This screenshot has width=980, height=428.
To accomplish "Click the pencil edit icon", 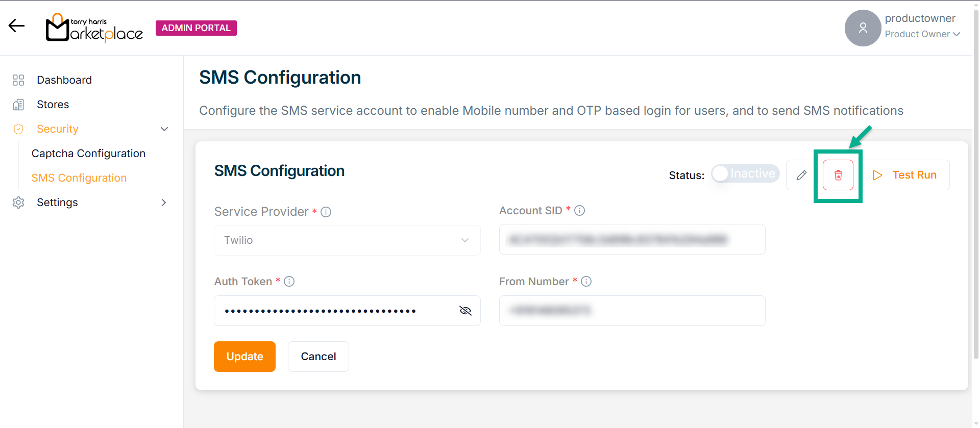I will pyautogui.click(x=801, y=175).
